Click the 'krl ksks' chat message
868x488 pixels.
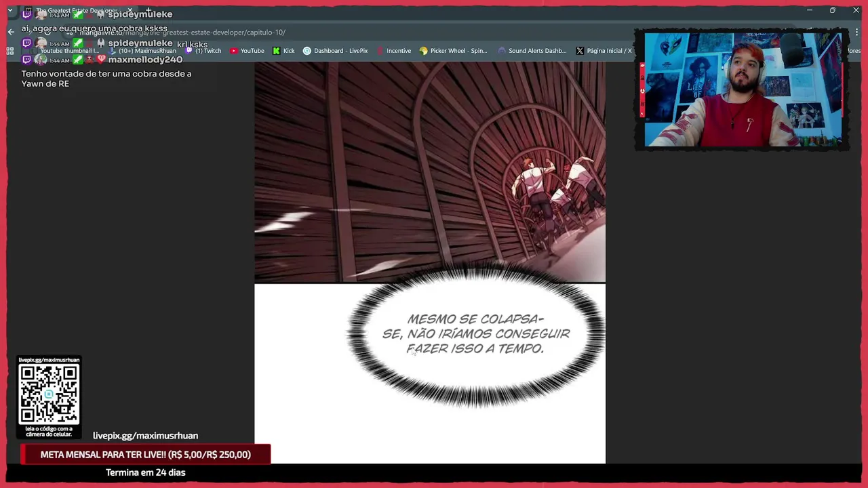pos(192,44)
